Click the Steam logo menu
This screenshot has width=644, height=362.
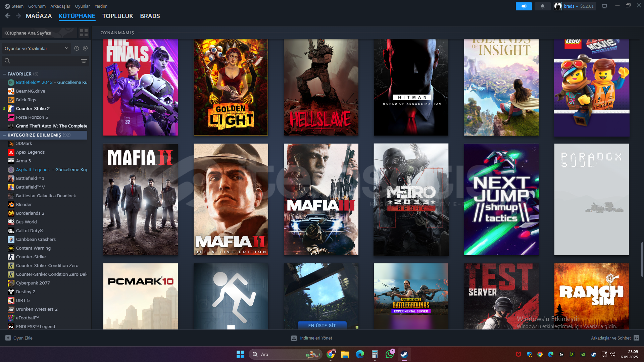[x=14, y=6]
